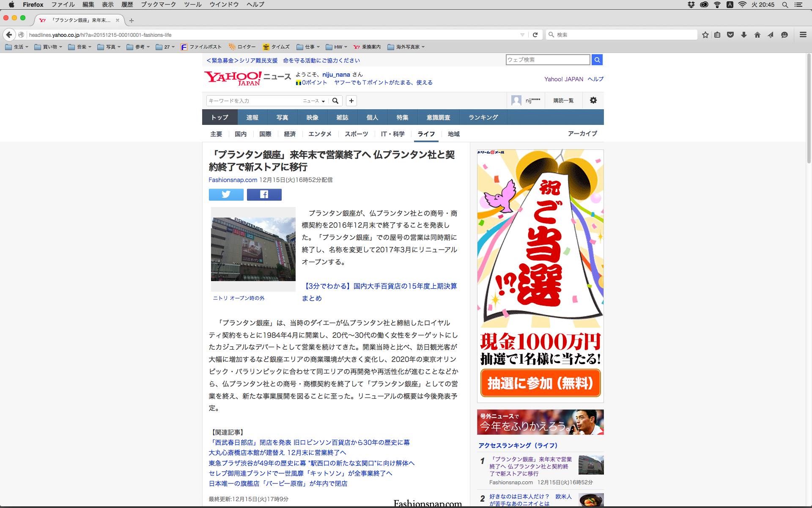Open the 生活 bookmarks folder dropdown
Viewport: 812px width, 508px height.
[x=17, y=47]
